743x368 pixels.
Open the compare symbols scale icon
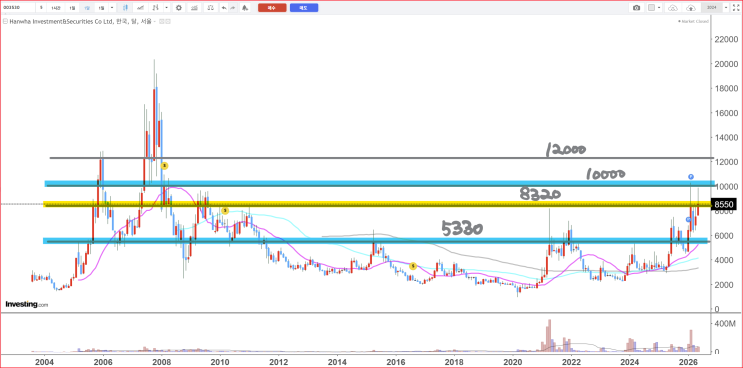[210, 8]
